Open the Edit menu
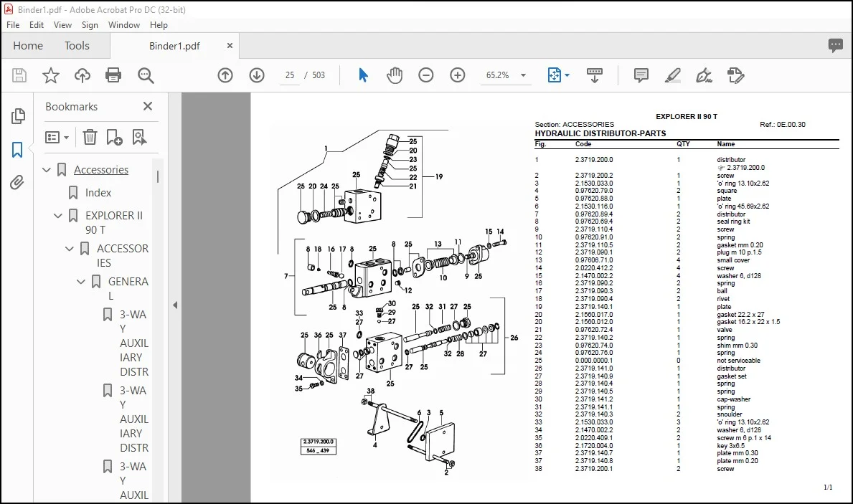 [37, 25]
